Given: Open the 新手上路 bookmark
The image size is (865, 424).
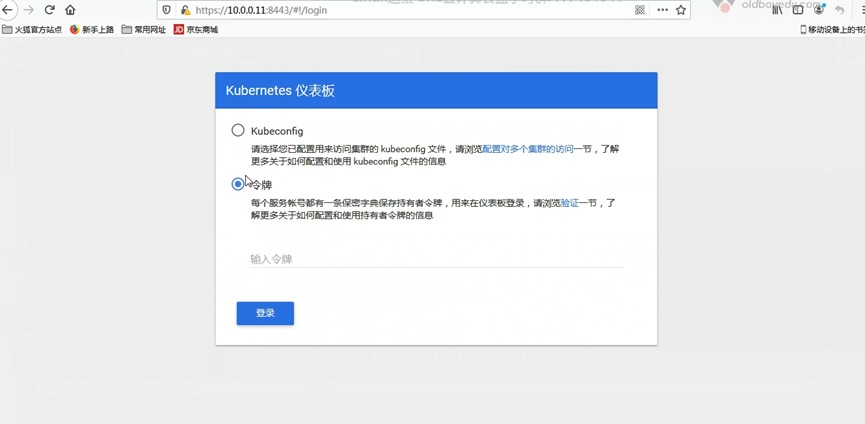Looking at the screenshot, I should [92, 30].
